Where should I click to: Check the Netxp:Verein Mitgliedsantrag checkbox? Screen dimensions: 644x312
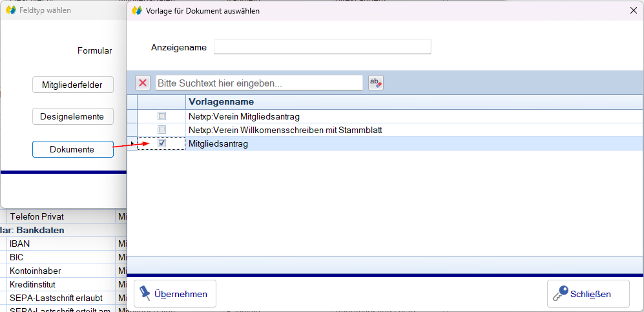pyautogui.click(x=162, y=116)
